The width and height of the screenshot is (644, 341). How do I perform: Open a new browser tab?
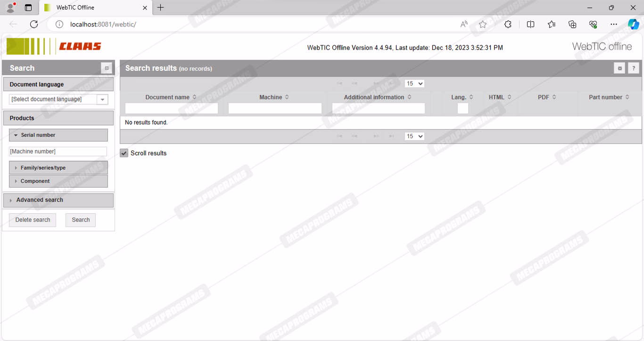[x=161, y=8]
